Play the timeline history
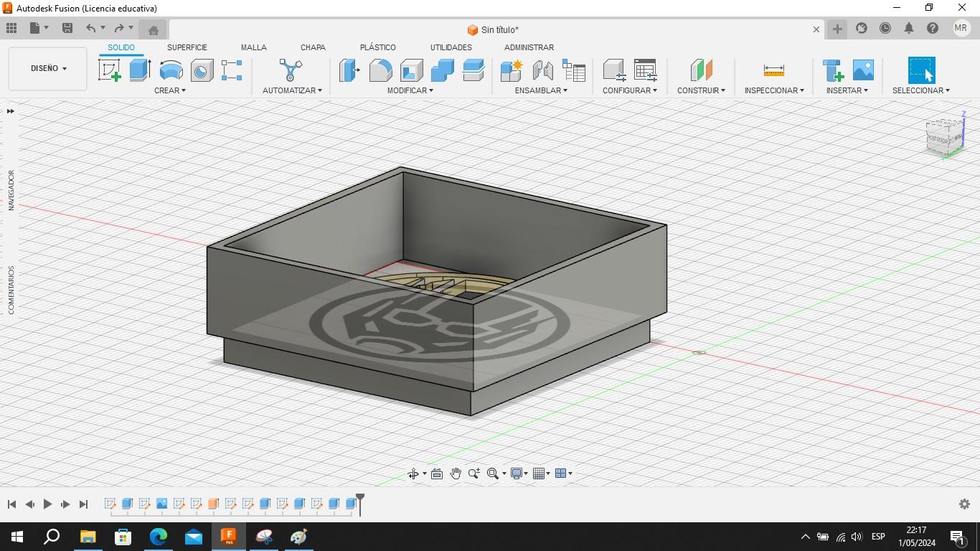The height and width of the screenshot is (551, 980). click(x=47, y=504)
